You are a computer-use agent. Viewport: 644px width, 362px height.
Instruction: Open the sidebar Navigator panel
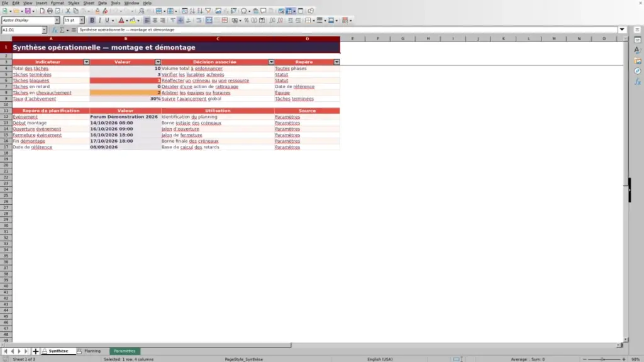tap(638, 72)
